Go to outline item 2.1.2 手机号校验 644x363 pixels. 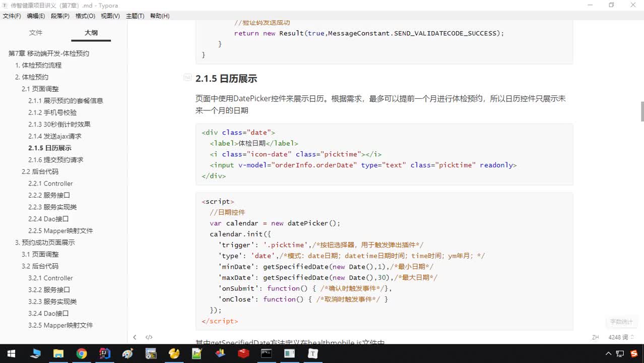tap(52, 112)
